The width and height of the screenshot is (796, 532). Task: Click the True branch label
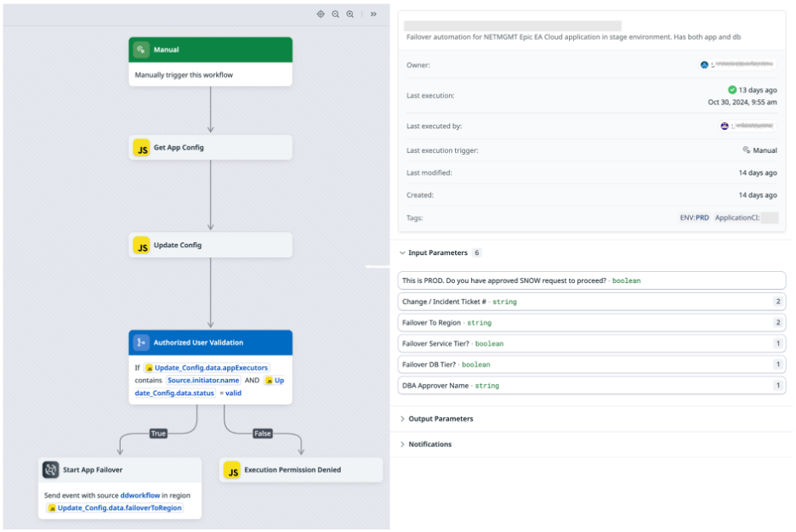158,433
